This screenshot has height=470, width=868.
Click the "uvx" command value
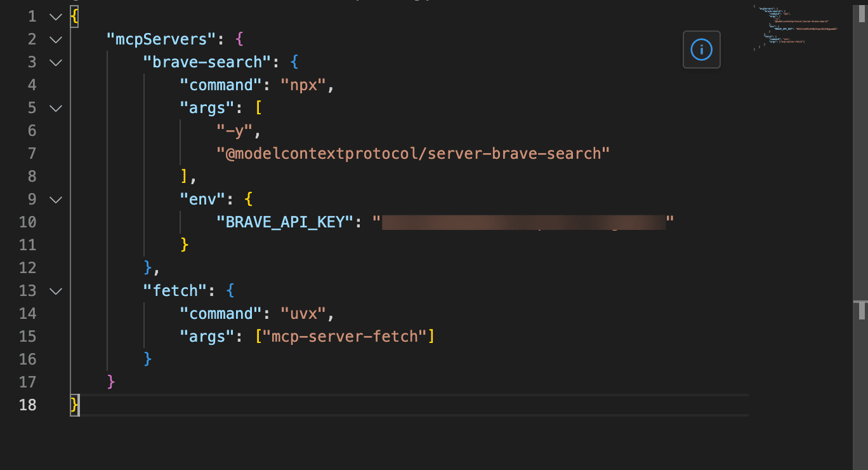point(303,314)
